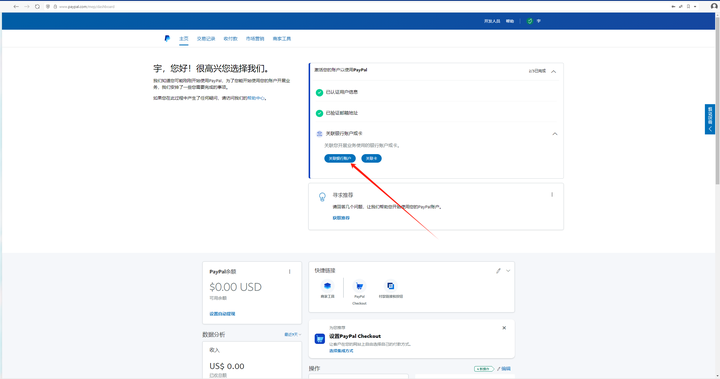The width and height of the screenshot is (720, 379).
Task: Open the 数据分析 date-range dropdown
Action: [292, 334]
